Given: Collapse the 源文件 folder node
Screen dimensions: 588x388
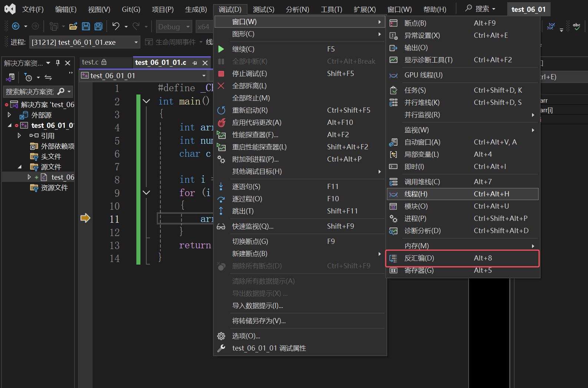Looking at the screenshot, I should click(x=19, y=167).
